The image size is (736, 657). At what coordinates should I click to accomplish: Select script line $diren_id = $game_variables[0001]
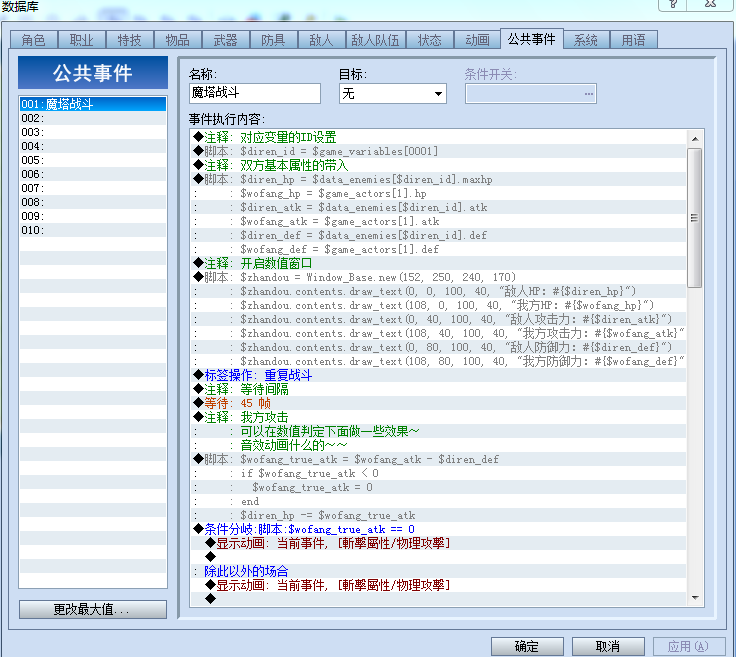pyautogui.click(x=438, y=152)
